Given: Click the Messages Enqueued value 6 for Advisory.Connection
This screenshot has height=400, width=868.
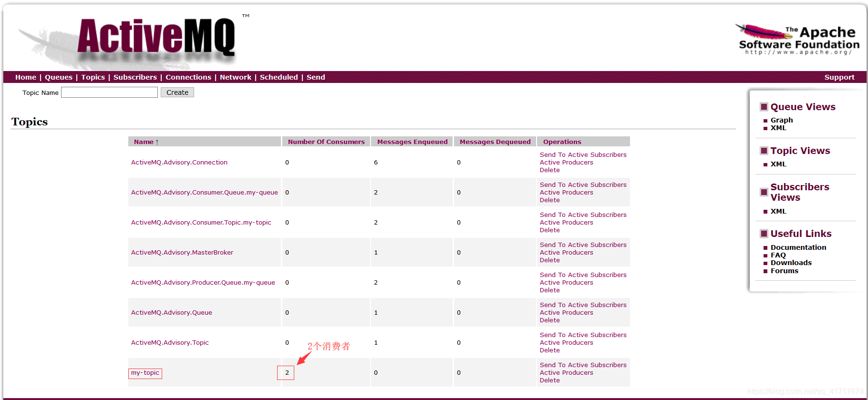Looking at the screenshot, I should (376, 163).
